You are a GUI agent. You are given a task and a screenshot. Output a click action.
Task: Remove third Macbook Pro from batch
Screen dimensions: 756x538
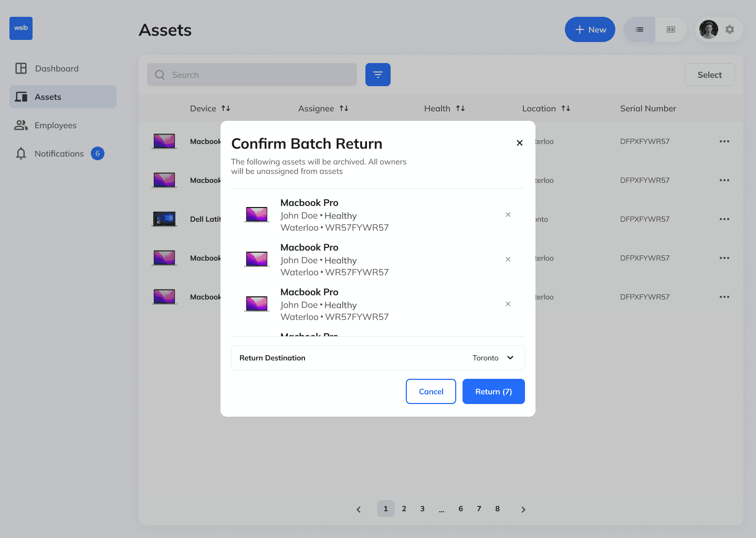point(508,304)
